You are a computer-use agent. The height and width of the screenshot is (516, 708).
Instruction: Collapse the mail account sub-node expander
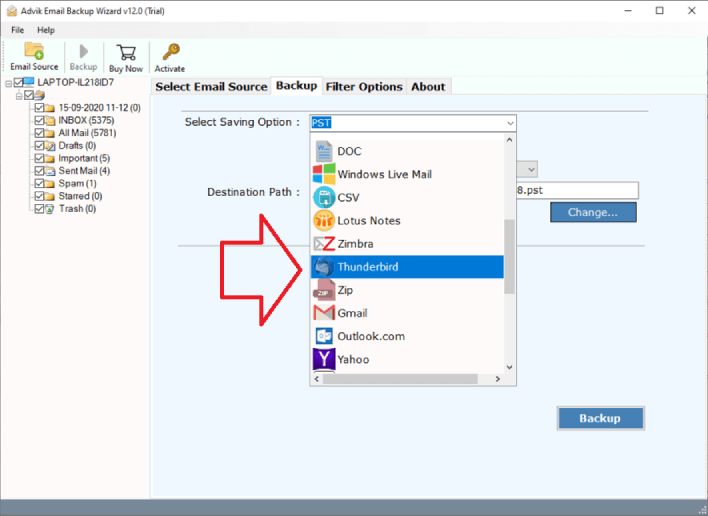pyautogui.click(x=19, y=96)
